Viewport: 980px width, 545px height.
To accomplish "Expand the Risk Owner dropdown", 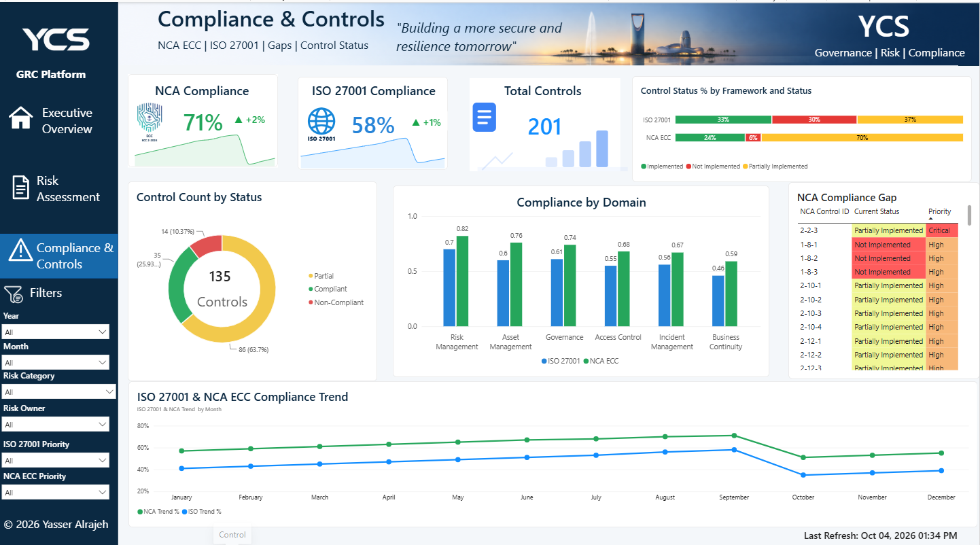I will click(56, 425).
